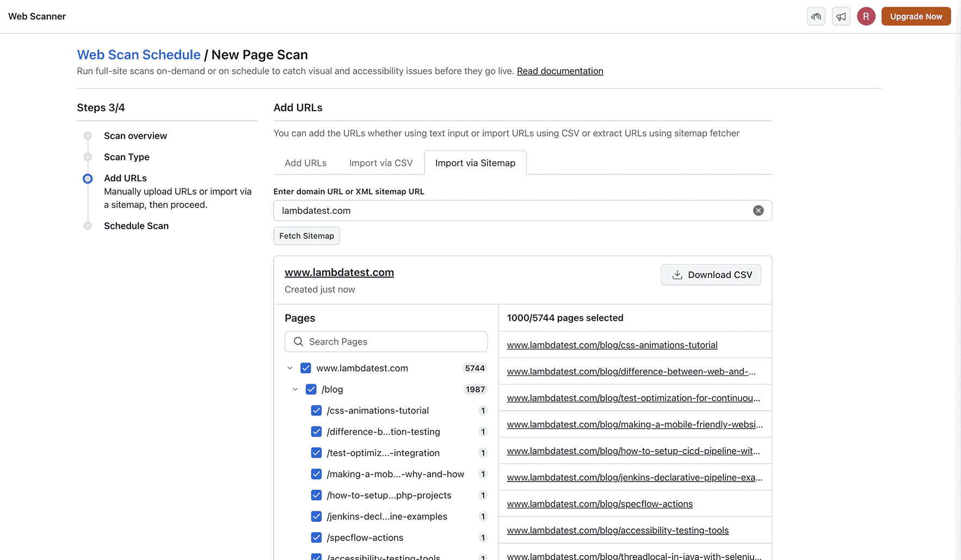
Task: Uncheck the /css-animations-tutorial checkbox
Action: tap(316, 410)
